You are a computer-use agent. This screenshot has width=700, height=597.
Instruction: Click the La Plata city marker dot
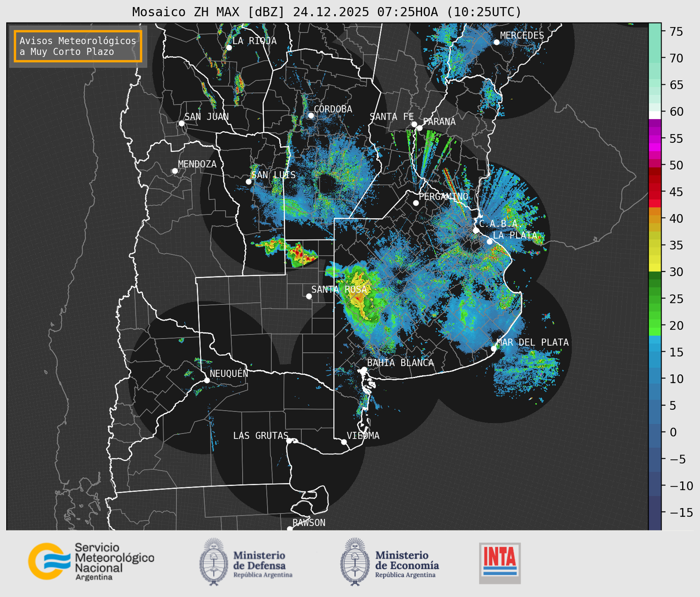point(490,242)
